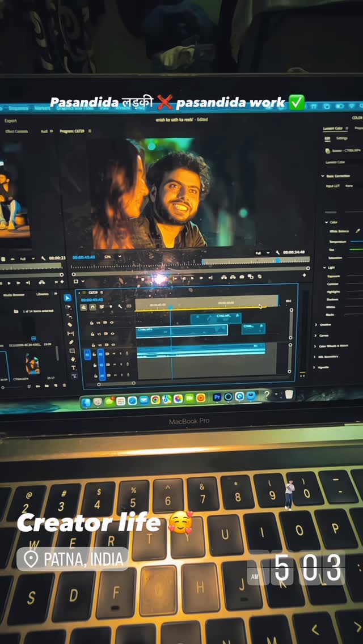
Task: Toggle A1 audio track targeting
Action: coord(100,354)
